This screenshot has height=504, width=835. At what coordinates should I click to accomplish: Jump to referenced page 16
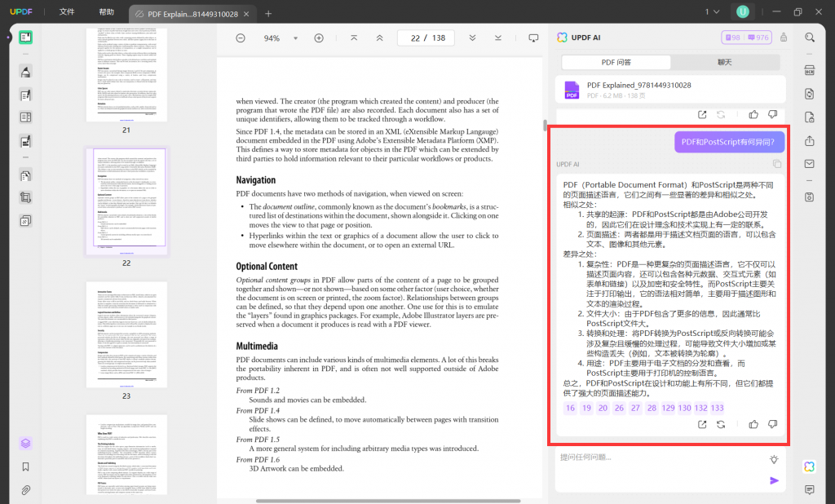pyautogui.click(x=570, y=408)
